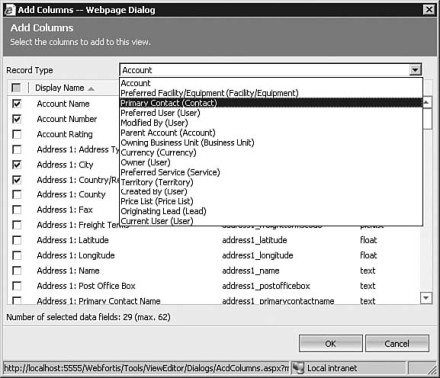Enable the Address 1: Address Type checkbox
Image resolution: width=440 pixels, height=378 pixels.
(17, 149)
